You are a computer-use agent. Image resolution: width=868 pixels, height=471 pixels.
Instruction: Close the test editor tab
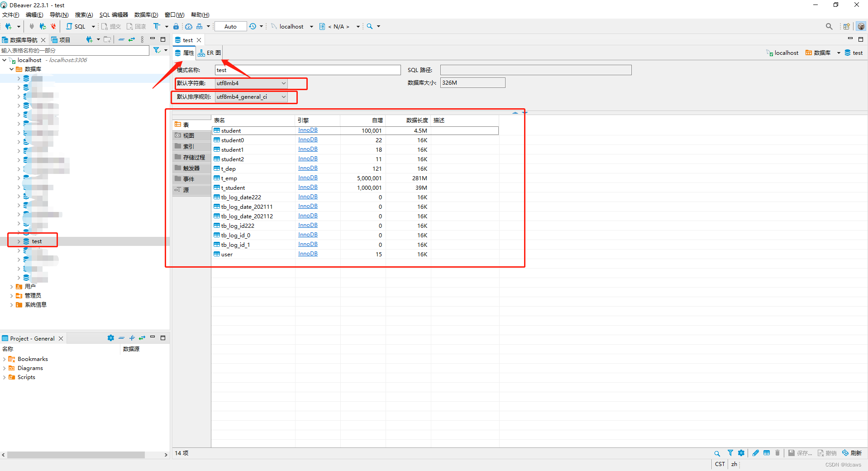click(x=199, y=40)
